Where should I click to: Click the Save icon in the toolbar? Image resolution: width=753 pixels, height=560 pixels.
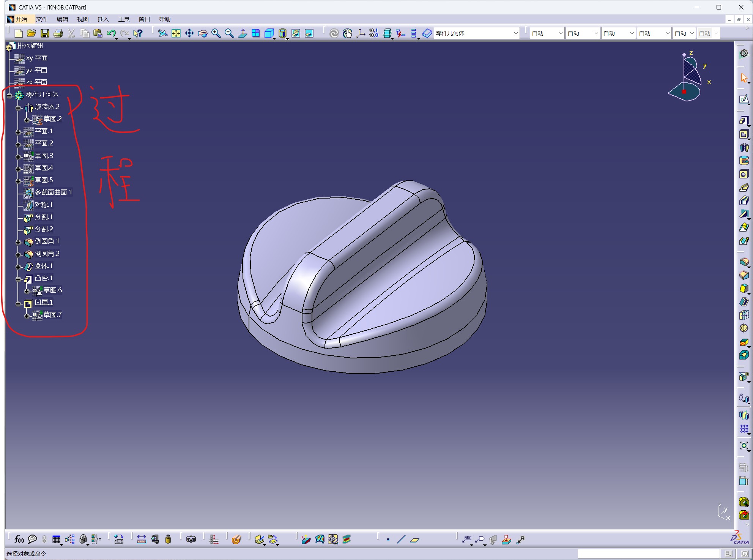(x=45, y=33)
